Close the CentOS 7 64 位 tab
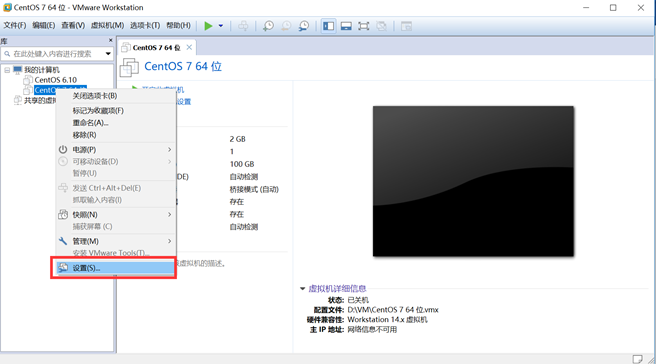 tap(189, 47)
